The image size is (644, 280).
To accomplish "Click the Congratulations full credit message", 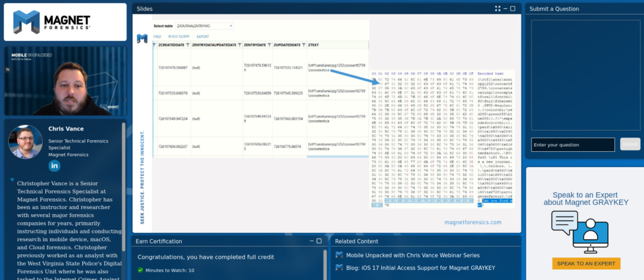I will 206,257.
